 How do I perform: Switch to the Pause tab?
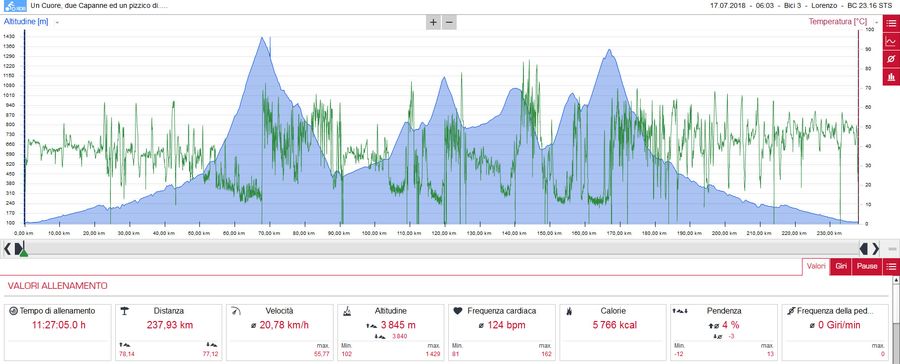867,267
